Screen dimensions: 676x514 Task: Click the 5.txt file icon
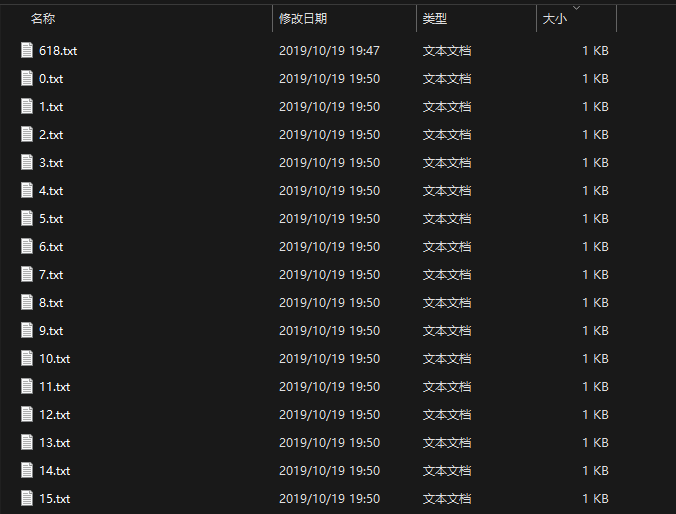point(27,219)
